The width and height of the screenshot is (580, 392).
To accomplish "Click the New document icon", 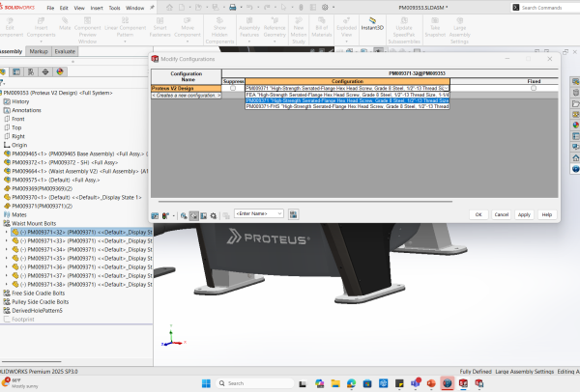I will click(182, 8).
